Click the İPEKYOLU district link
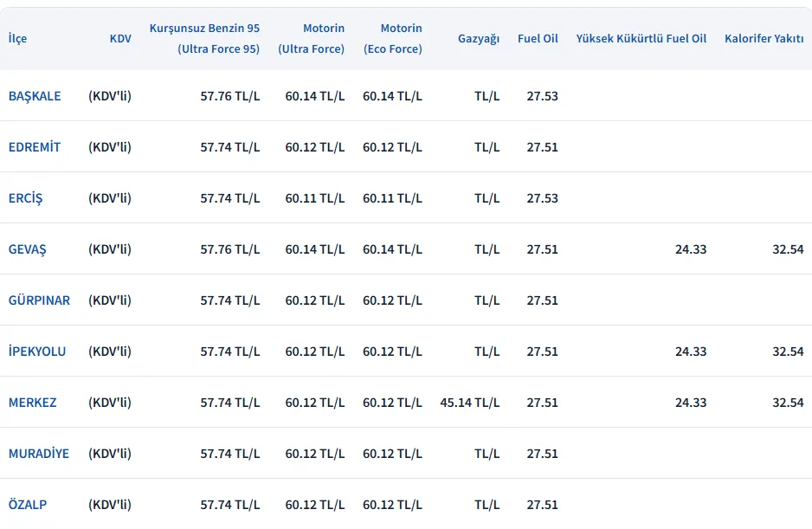 tap(37, 352)
